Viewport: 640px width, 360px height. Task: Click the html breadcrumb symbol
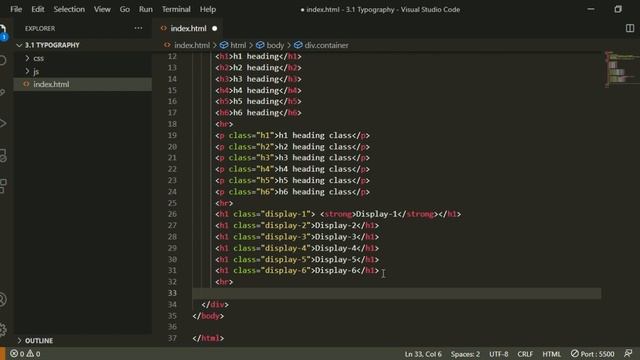click(233, 45)
